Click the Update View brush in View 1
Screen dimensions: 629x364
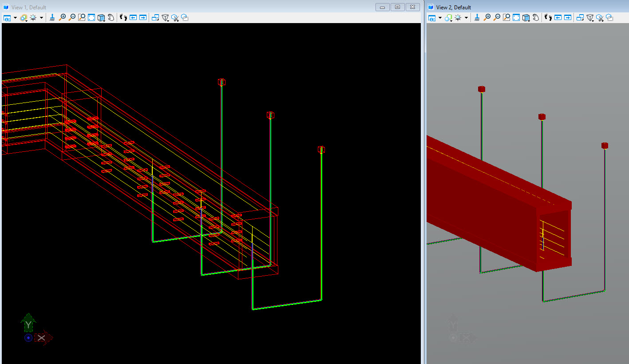(x=52, y=18)
